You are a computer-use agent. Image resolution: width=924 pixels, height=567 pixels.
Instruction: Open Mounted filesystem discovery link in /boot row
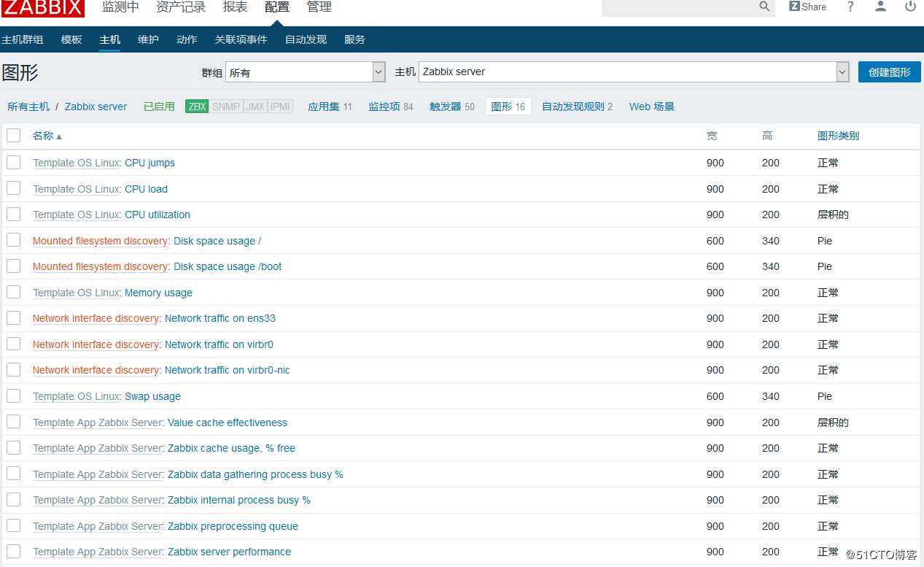(101, 266)
